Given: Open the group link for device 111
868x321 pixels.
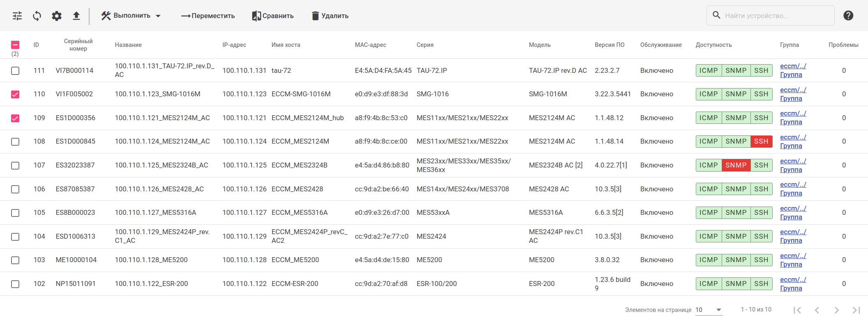Looking at the screenshot, I should point(793,70).
